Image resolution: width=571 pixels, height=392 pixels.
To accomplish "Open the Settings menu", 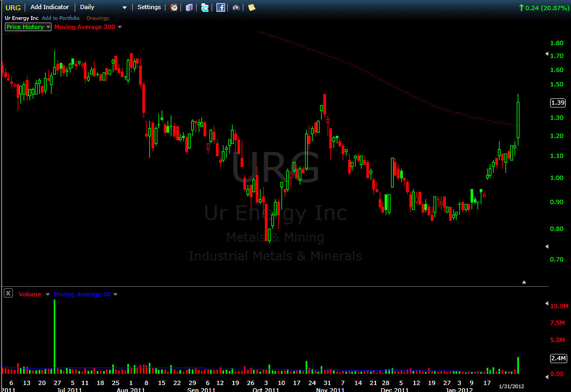I will (149, 8).
